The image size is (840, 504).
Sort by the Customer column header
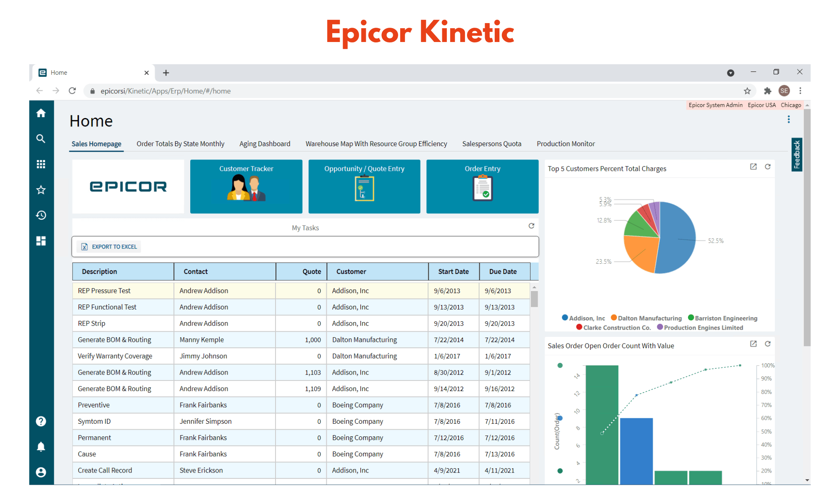pyautogui.click(x=378, y=271)
